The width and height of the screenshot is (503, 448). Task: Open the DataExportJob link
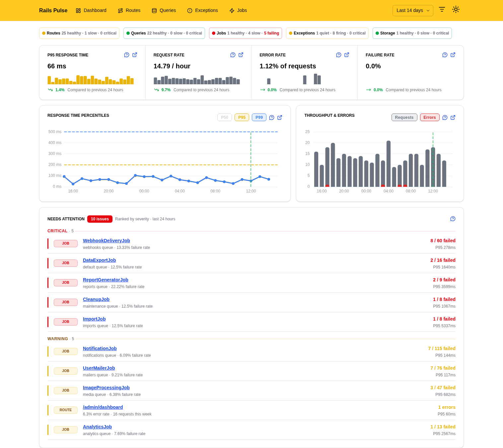(99, 260)
